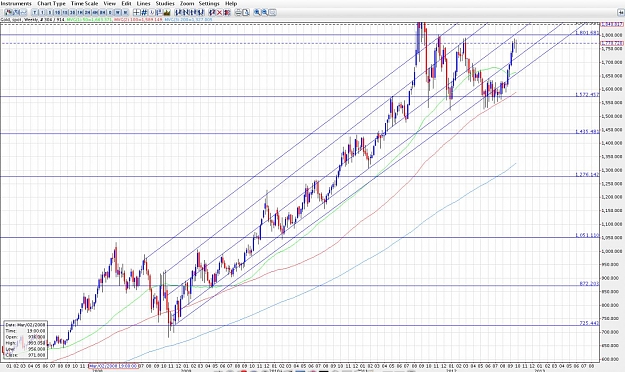This screenshot has height=372, width=625.
Task: Select the D daily time scale
Action: [x=110, y=12]
